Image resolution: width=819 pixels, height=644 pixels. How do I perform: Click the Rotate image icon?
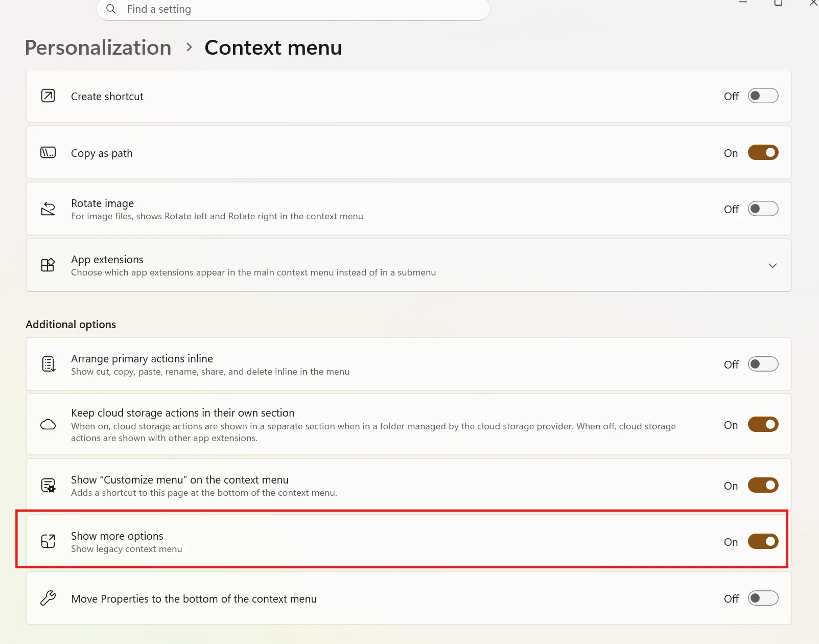point(48,209)
